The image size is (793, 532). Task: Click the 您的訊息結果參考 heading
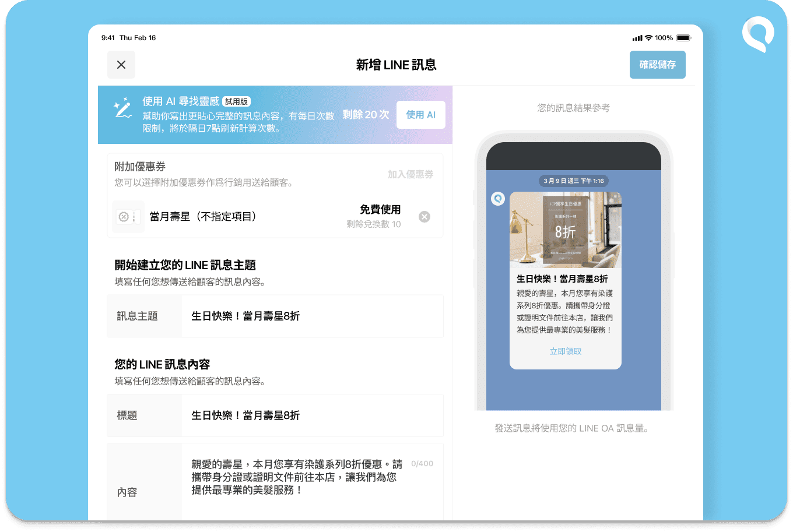pos(574,108)
